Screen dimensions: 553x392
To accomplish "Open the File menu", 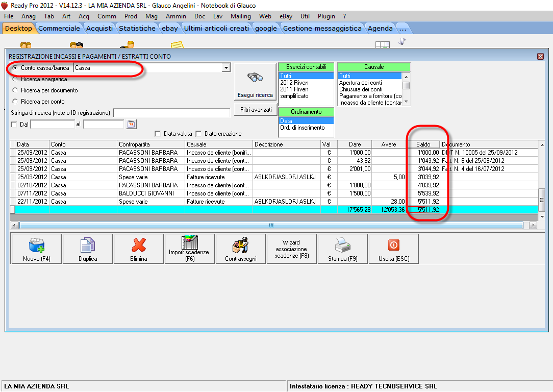I will pos(9,16).
